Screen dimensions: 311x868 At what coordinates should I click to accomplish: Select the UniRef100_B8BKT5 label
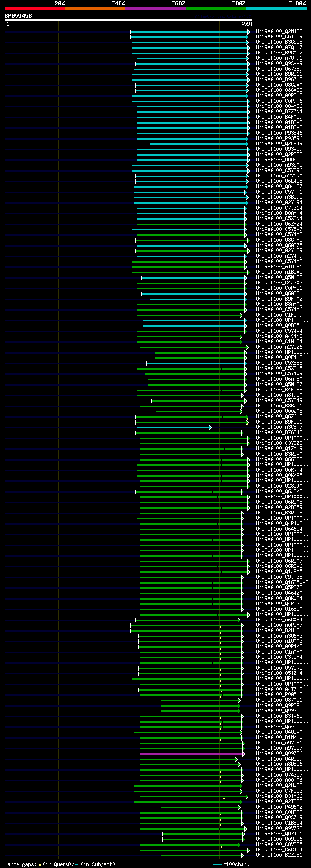279,159
